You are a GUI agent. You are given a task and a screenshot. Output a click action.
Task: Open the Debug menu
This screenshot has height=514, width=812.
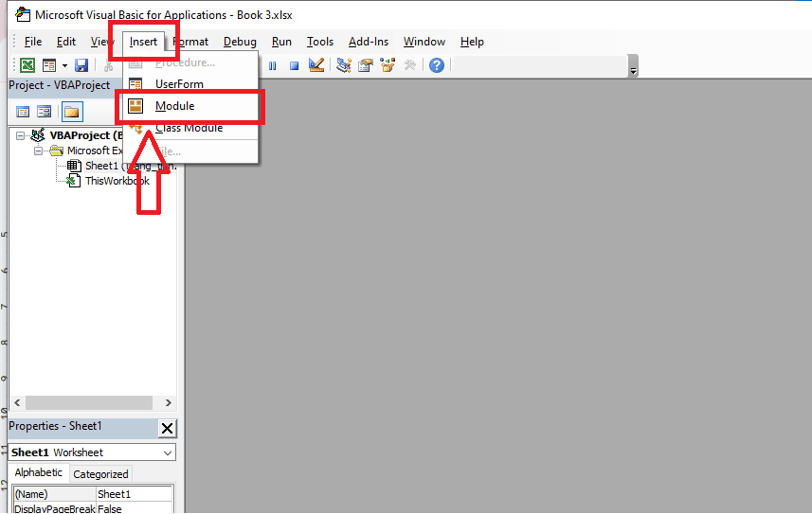point(240,42)
